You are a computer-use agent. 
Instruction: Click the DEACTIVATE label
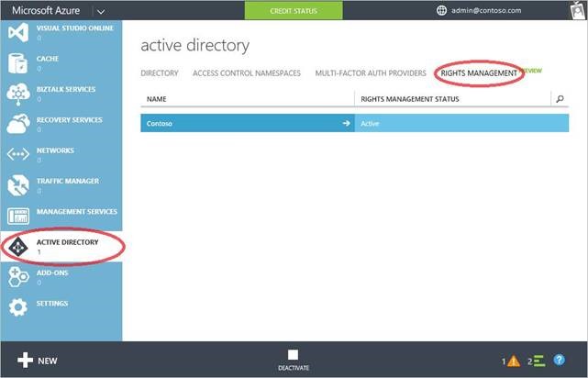[294, 368]
